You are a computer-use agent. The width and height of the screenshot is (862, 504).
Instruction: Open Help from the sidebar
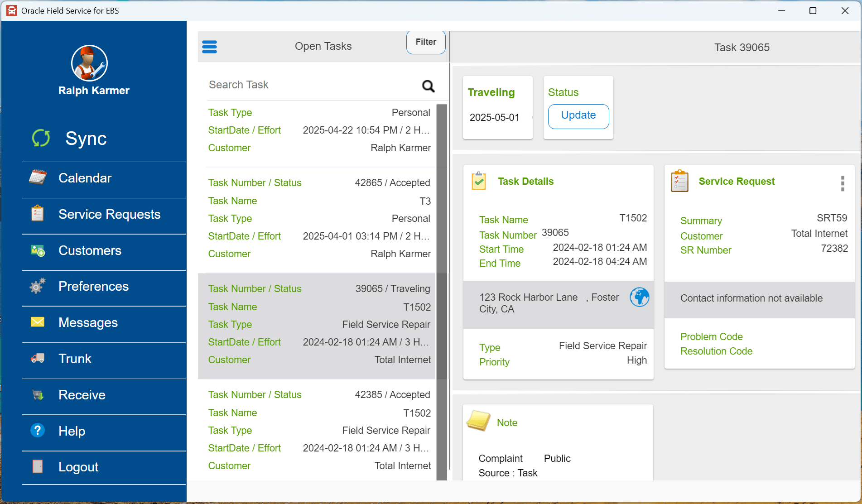(x=104, y=431)
